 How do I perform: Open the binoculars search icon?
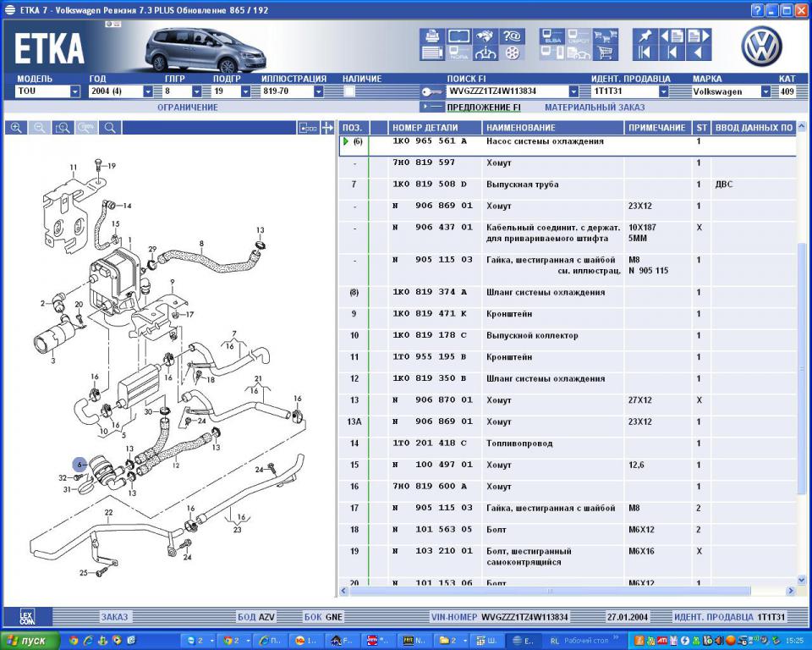pos(486,36)
